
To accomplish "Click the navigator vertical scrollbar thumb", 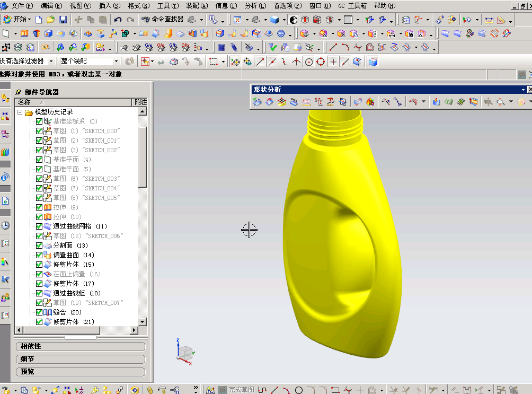I will pyautogui.click(x=143, y=157).
